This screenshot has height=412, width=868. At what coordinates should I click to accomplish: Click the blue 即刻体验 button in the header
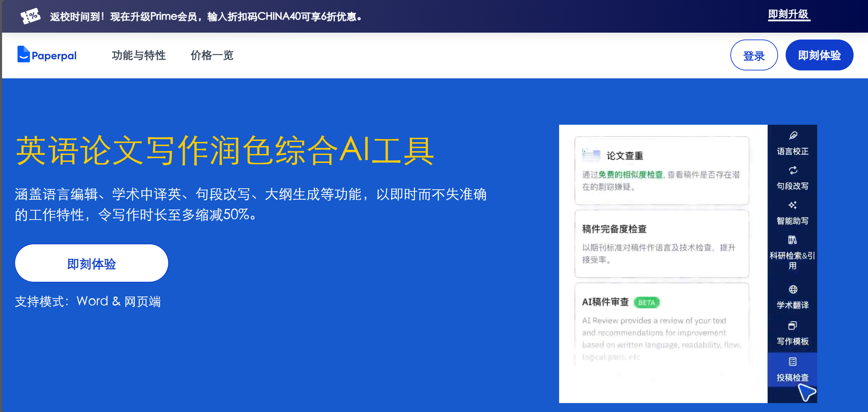tap(819, 55)
